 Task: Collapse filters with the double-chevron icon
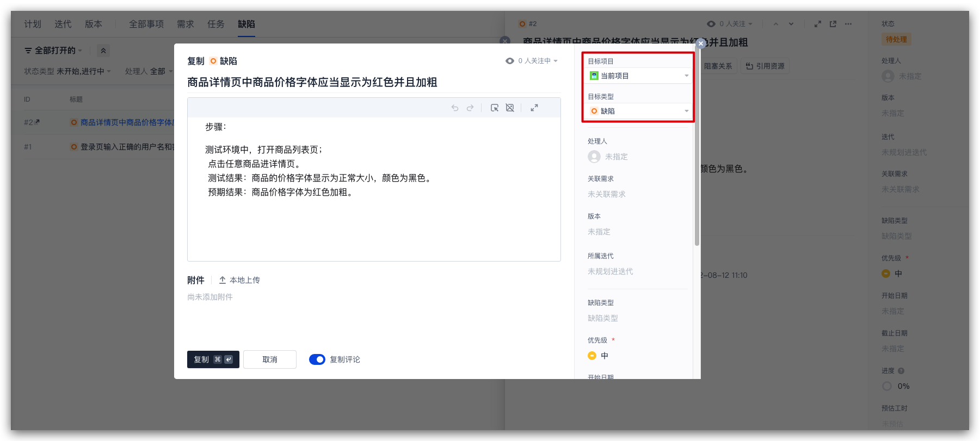(x=103, y=51)
